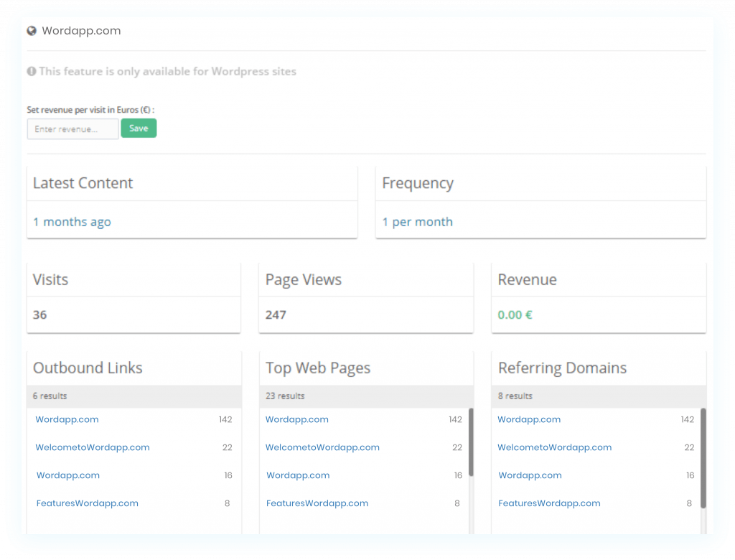This screenshot has height=560, width=735.
Task: Open Wordapp.com link under Outbound Links
Action: [x=67, y=419]
